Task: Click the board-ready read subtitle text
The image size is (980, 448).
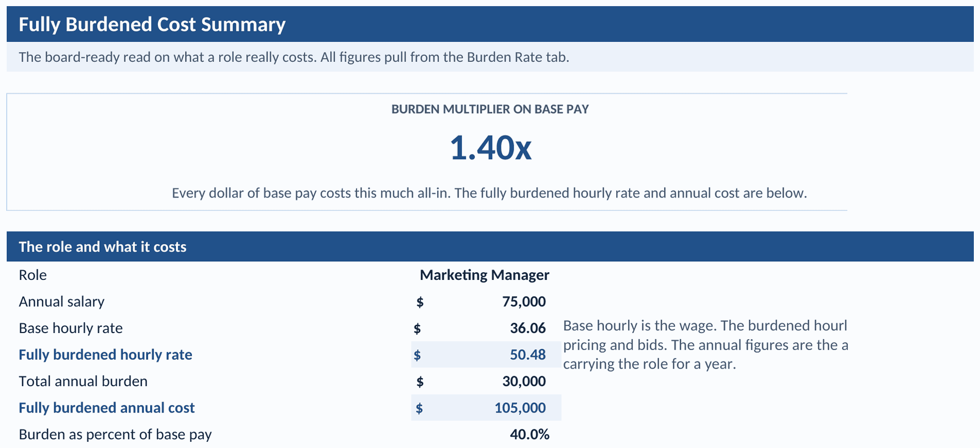Action: pyautogui.click(x=294, y=57)
